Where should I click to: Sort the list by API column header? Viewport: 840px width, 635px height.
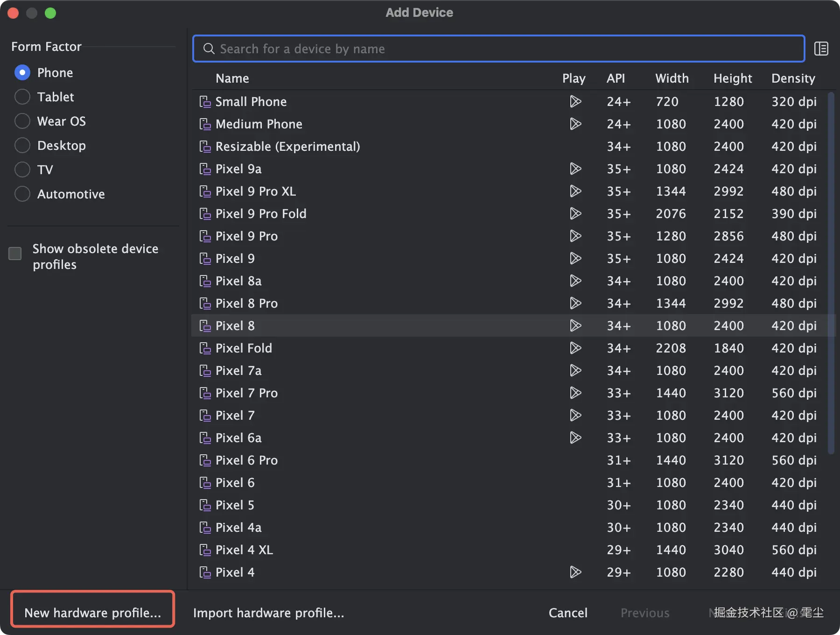[616, 78]
